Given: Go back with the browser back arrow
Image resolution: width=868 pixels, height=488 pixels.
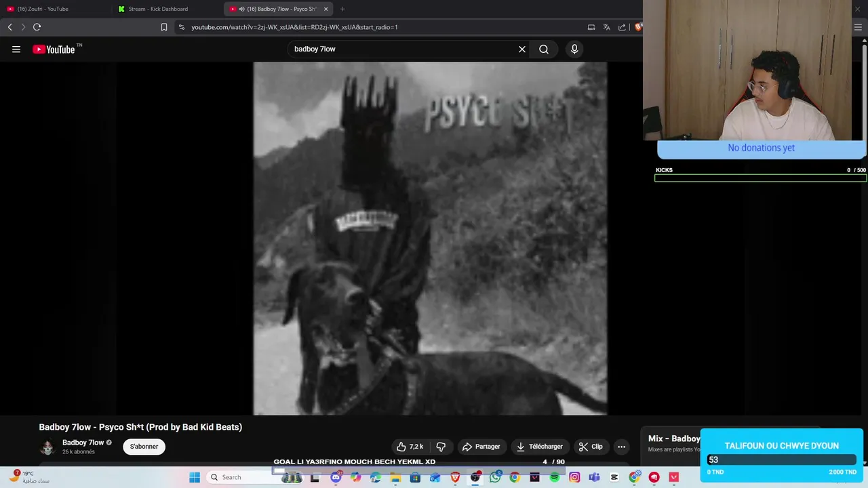Looking at the screenshot, I should tap(9, 27).
